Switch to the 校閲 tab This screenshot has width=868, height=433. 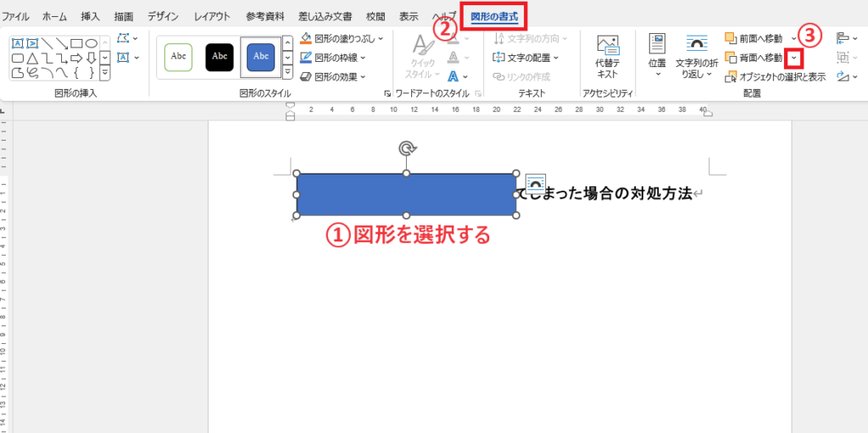376,16
